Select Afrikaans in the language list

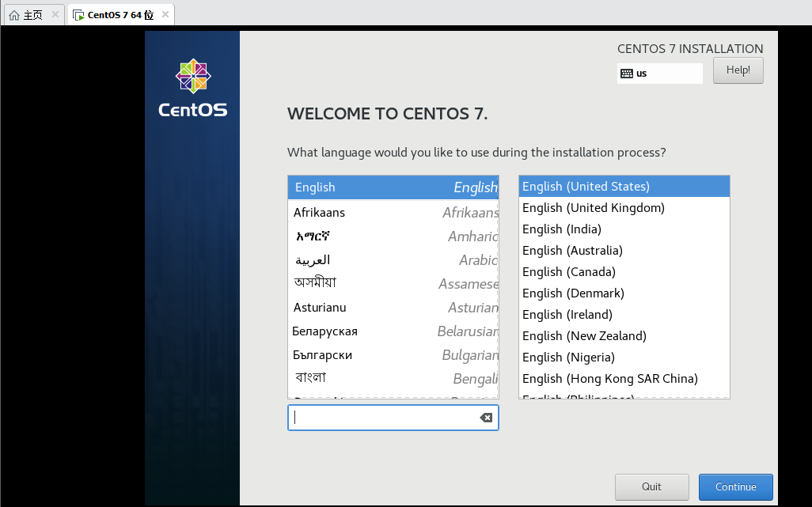pyautogui.click(x=393, y=212)
